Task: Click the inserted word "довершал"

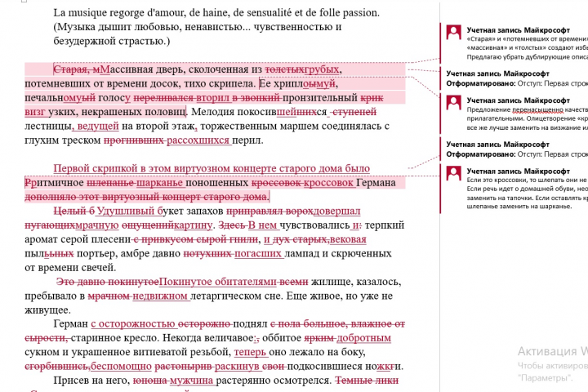Action: [x=336, y=211]
